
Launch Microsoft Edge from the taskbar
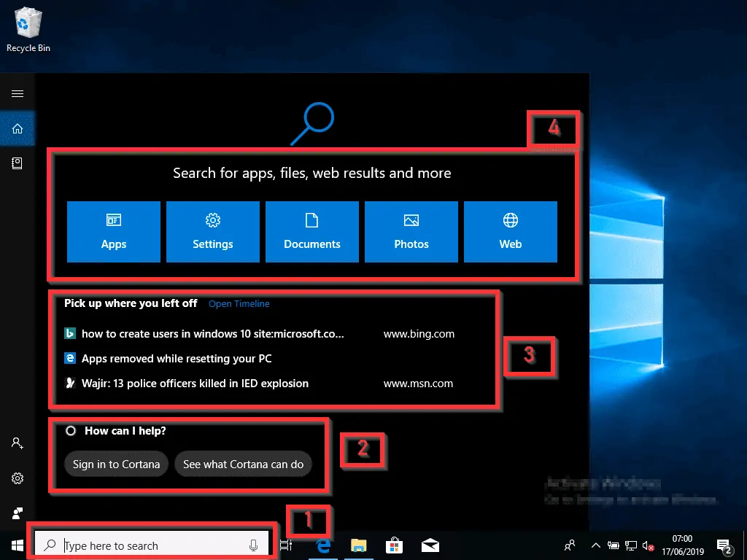[x=322, y=545]
